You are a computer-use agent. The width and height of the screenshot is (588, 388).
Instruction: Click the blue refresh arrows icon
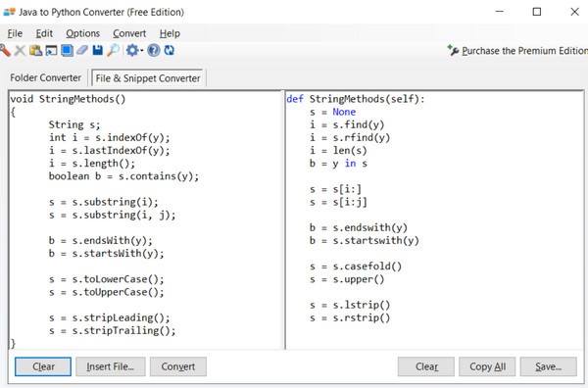click(170, 50)
